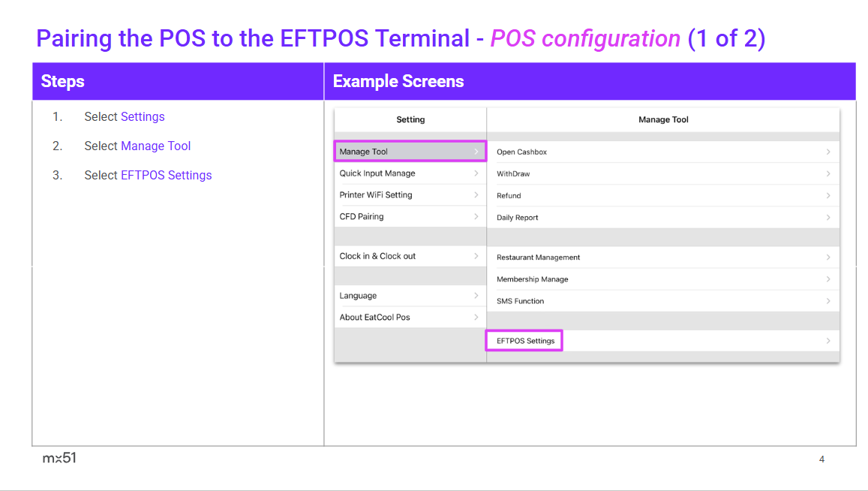Click chevron beside Open Cashbox
Screen dimensions: 868x491
coord(828,152)
